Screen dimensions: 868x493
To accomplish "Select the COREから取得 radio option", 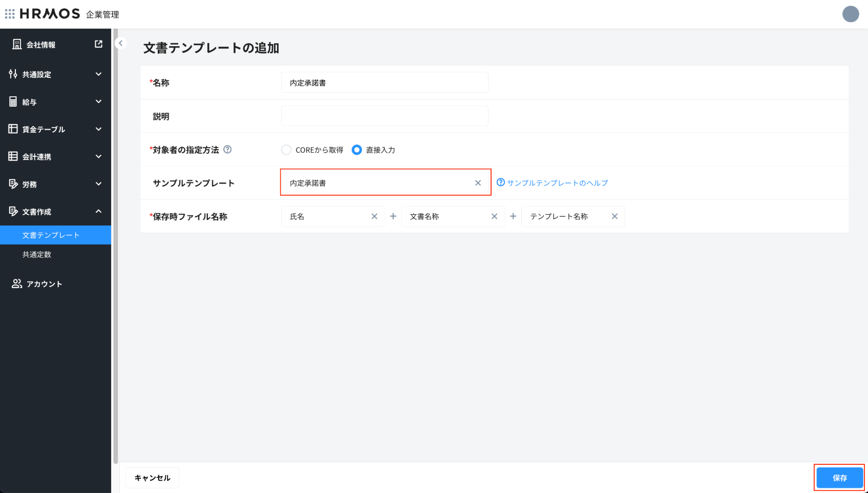I will pyautogui.click(x=286, y=150).
